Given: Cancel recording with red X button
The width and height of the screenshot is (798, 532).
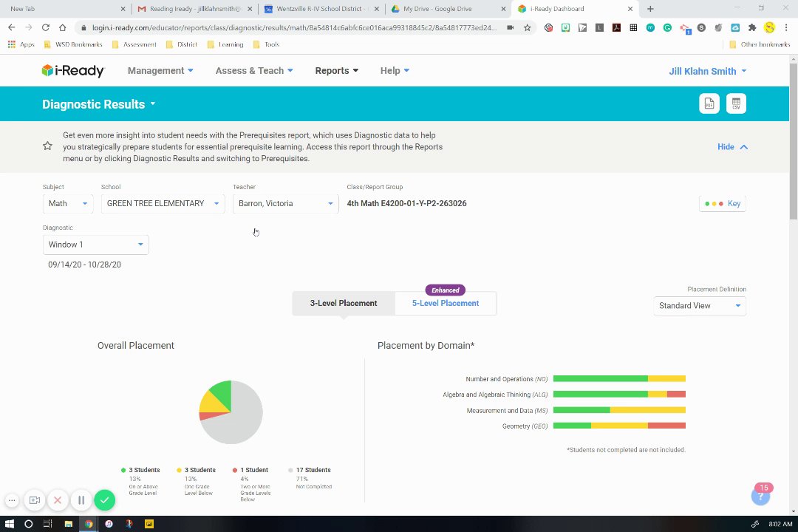Looking at the screenshot, I should pos(58,500).
